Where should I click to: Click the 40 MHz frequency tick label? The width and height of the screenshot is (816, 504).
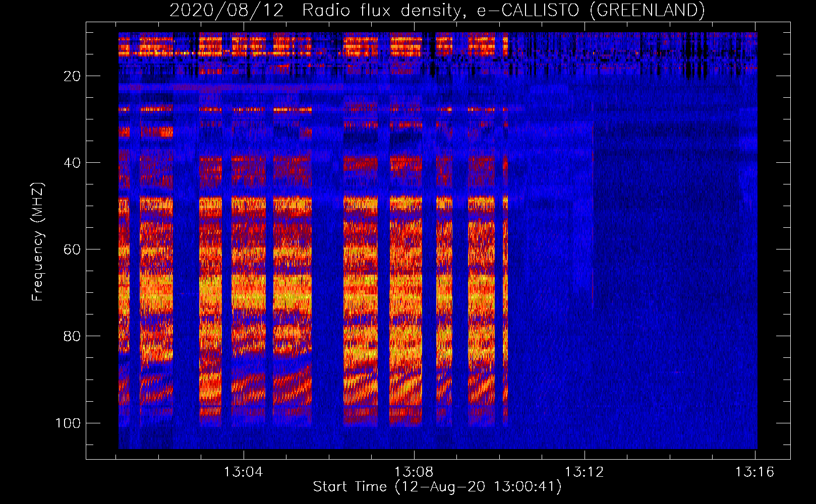click(72, 163)
